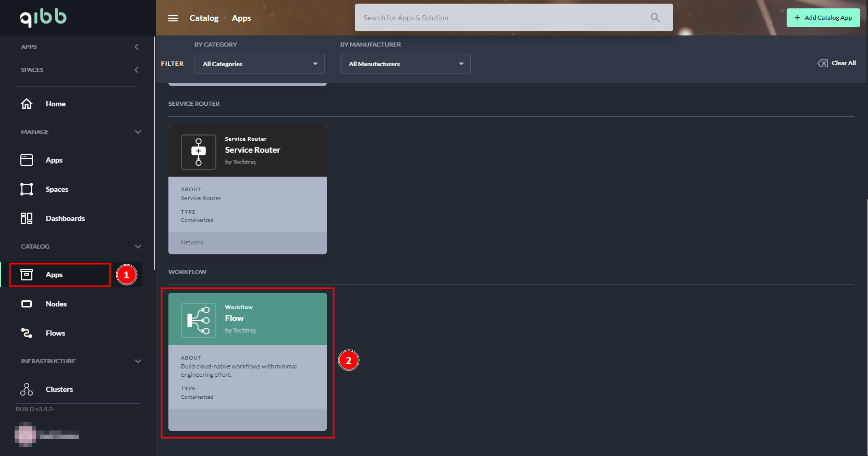
Task: Select Apps under the Manage section
Action: pyautogui.click(x=54, y=160)
